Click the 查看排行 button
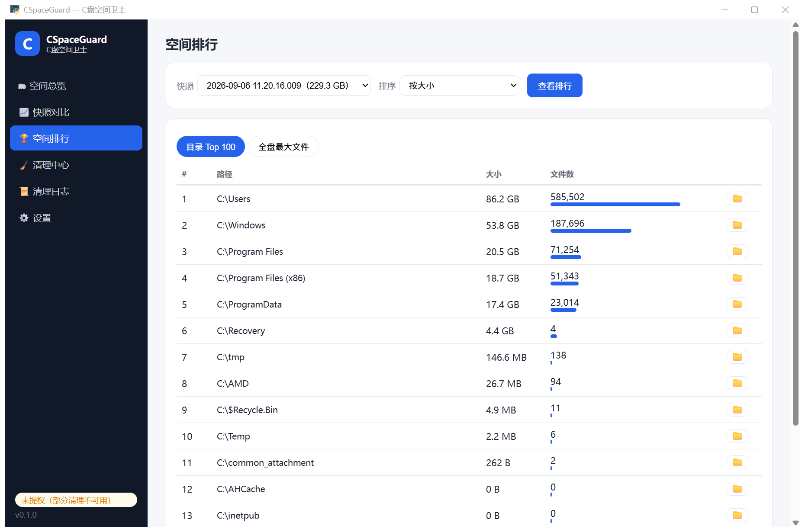805x532 pixels. coord(554,86)
